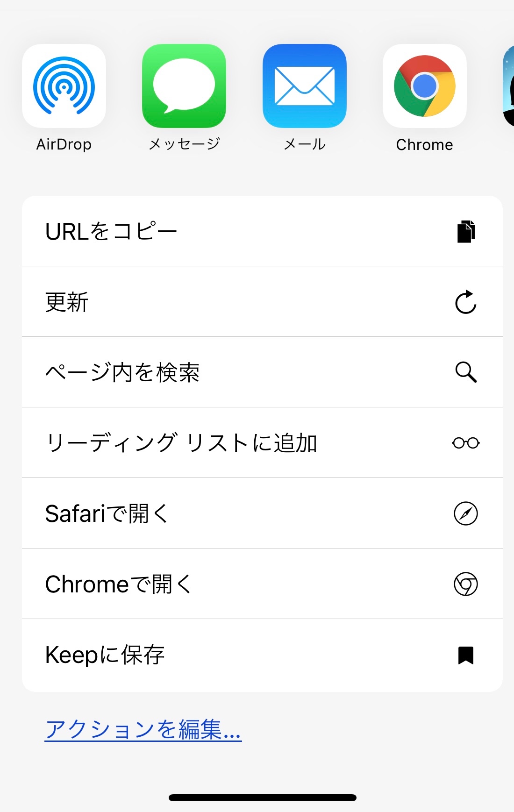This screenshot has width=514, height=812.
Task: Select "URLをコピー" menu entry
Action: click(111, 231)
